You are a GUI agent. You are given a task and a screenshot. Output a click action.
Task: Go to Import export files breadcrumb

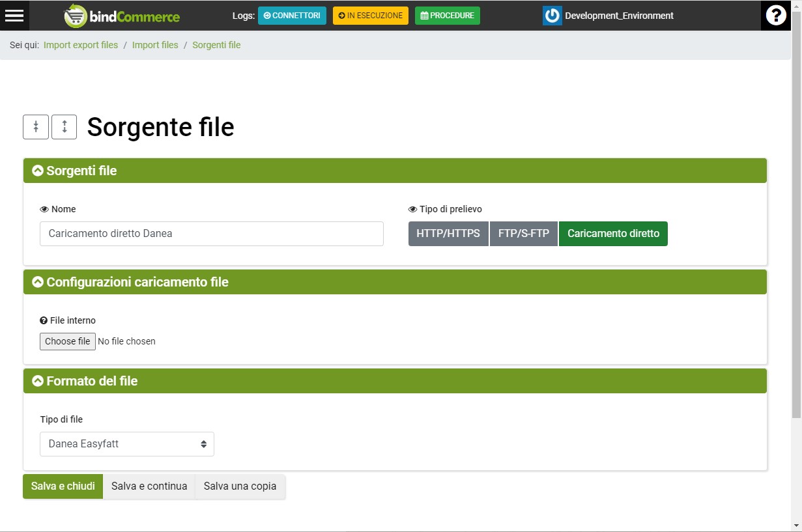click(x=81, y=45)
